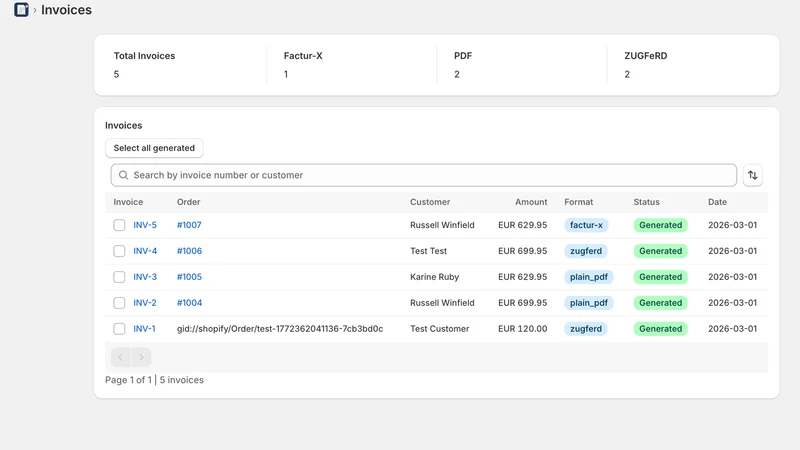800x450 pixels.
Task: Click EUR 629.95 in INV-5 row
Action: tap(523, 225)
